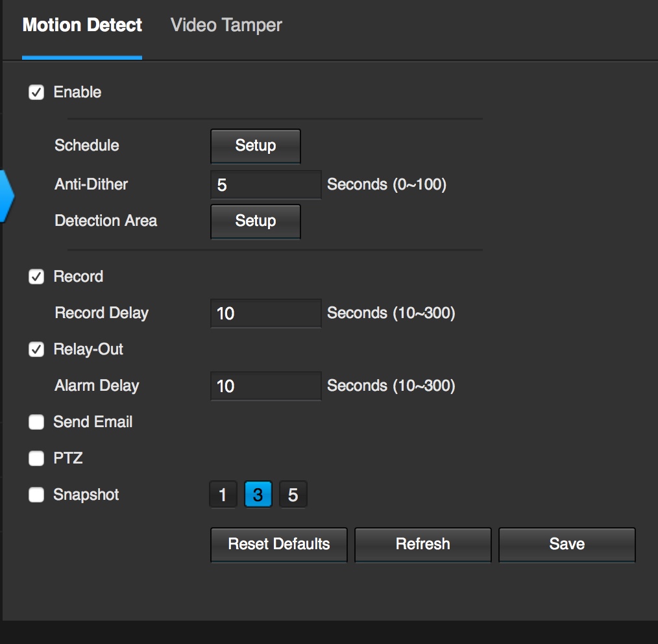The image size is (658, 644).
Task: Uncheck the Enable checkbox
Action: click(36, 92)
